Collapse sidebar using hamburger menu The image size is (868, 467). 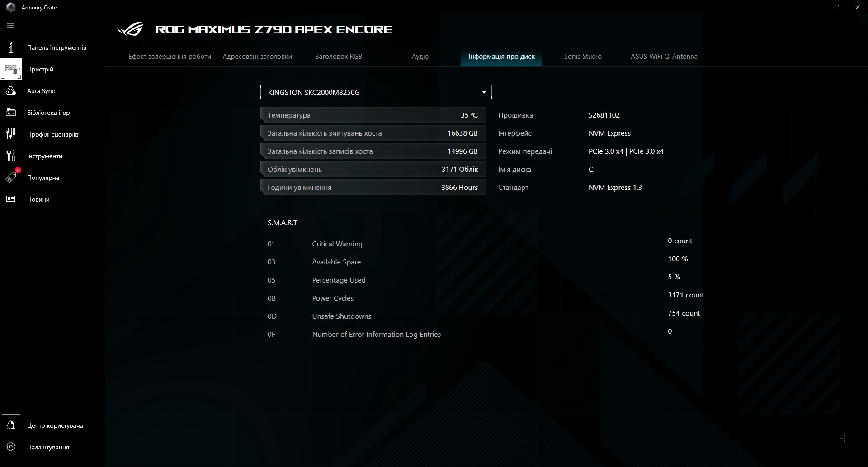coord(11,25)
